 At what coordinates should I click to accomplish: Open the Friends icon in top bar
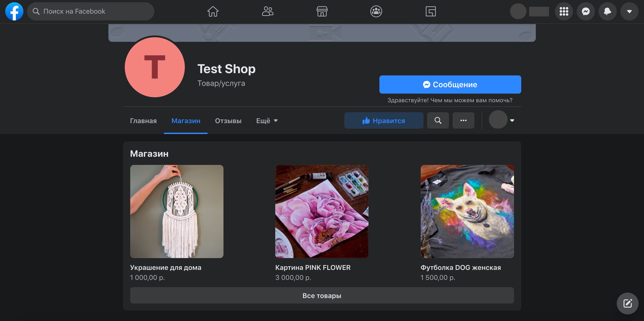pos(268,11)
